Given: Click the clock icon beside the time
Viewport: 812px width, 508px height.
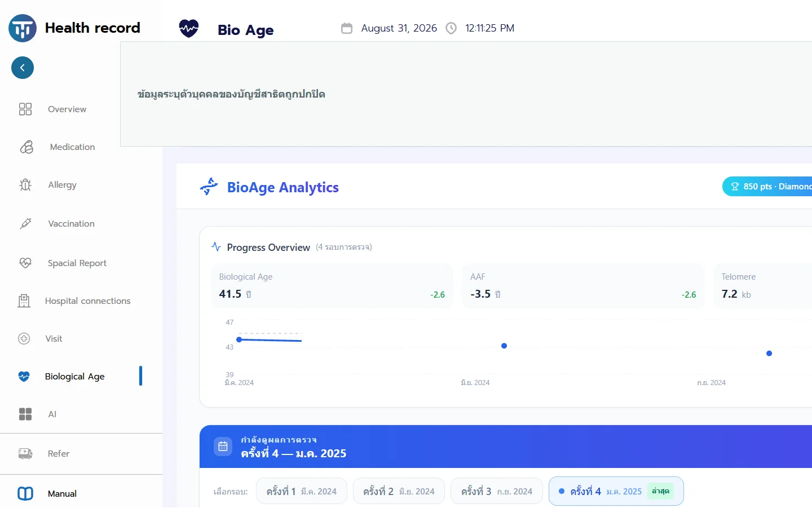Looking at the screenshot, I should click(x=451, y=28).
